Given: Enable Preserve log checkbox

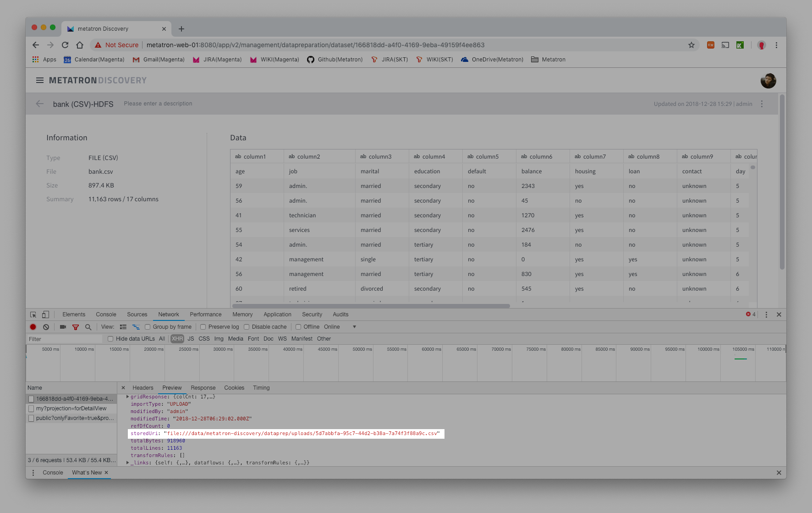Looking at the screenshot, I should point(203,327).
